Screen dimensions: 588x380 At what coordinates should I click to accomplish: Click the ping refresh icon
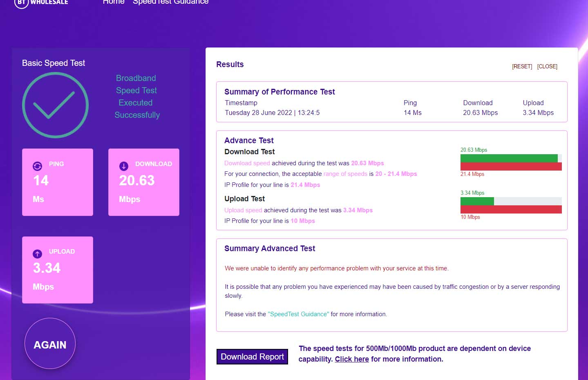[37, 166]
